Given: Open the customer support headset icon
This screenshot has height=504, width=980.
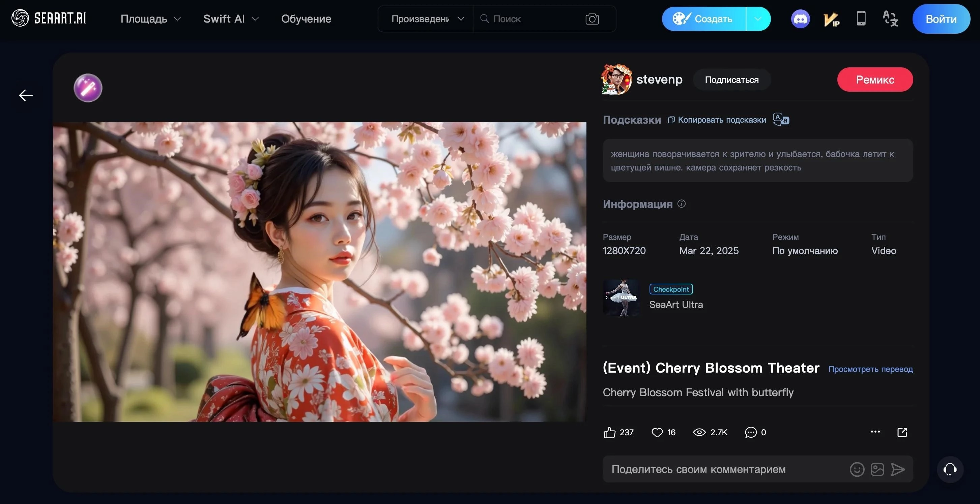Looking at the screenshot, I should coord(950,469).
